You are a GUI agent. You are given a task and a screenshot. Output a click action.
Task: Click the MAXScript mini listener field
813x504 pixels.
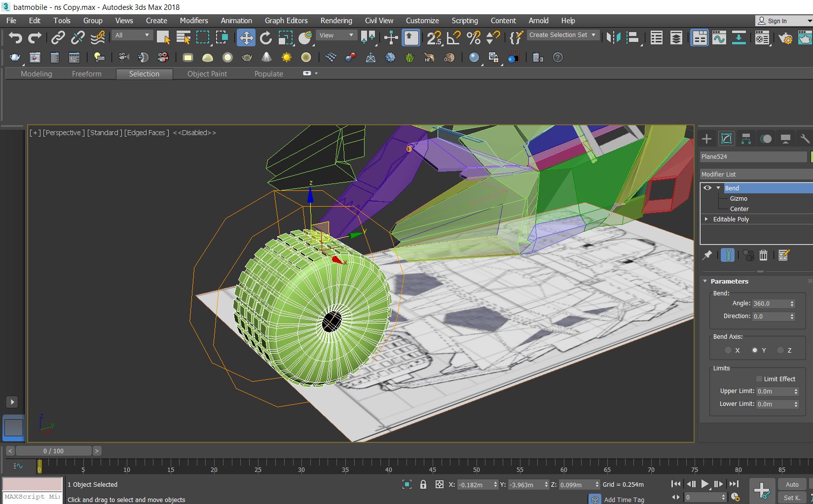pyautogui.click(x=33, y=497)
